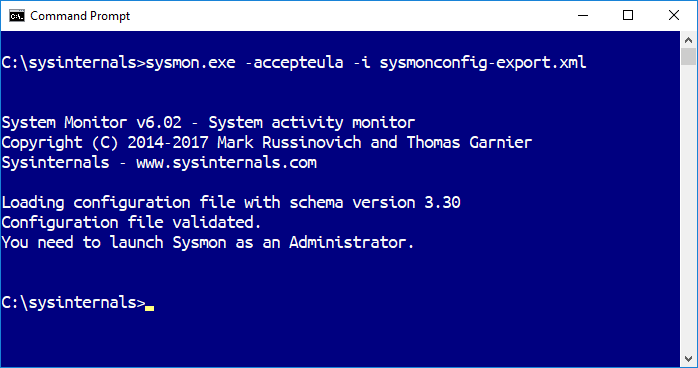Viewport: 698px width, 368px height.
Task: Maximize the Command Prompt window
Action: click(628, 16)
